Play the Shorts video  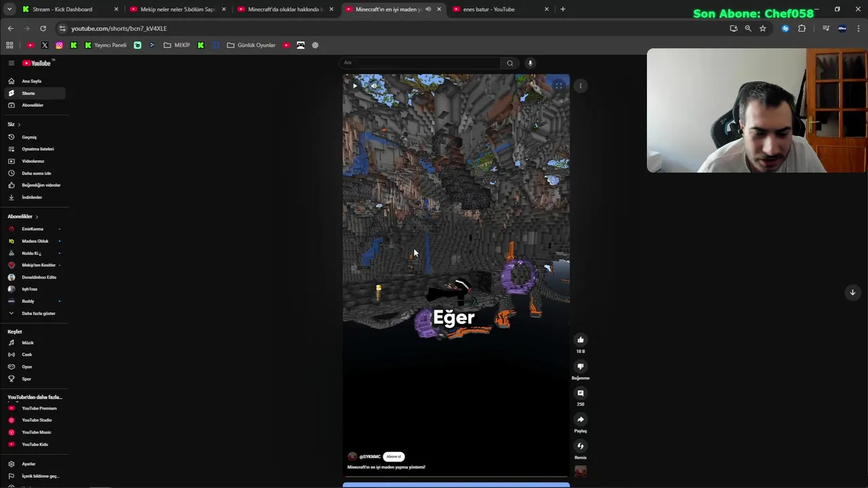354,85
